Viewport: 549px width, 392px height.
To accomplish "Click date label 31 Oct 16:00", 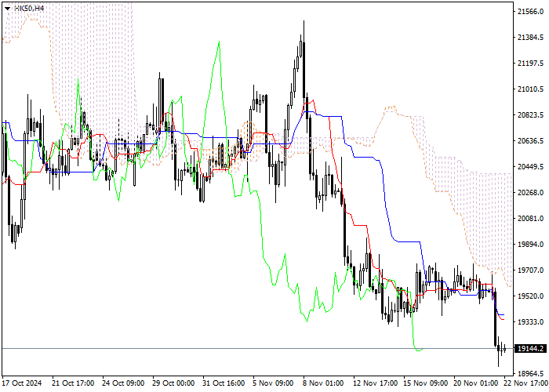I will [224, 383].
